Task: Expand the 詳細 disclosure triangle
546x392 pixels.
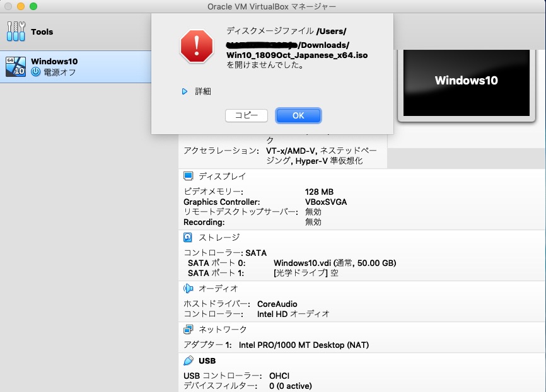Action: coord(183,90)
